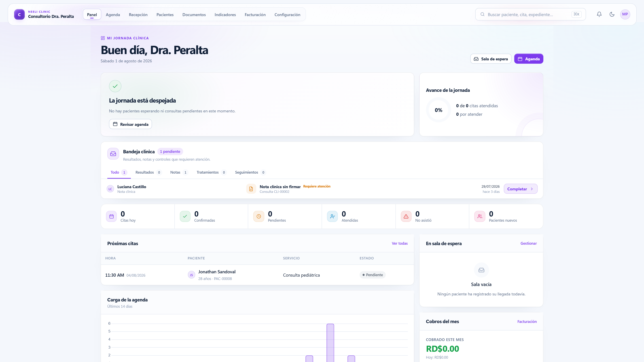Viewport: 644px width, 362px height.
Task: Click the 1 pendiente badge
Action: 170,152
